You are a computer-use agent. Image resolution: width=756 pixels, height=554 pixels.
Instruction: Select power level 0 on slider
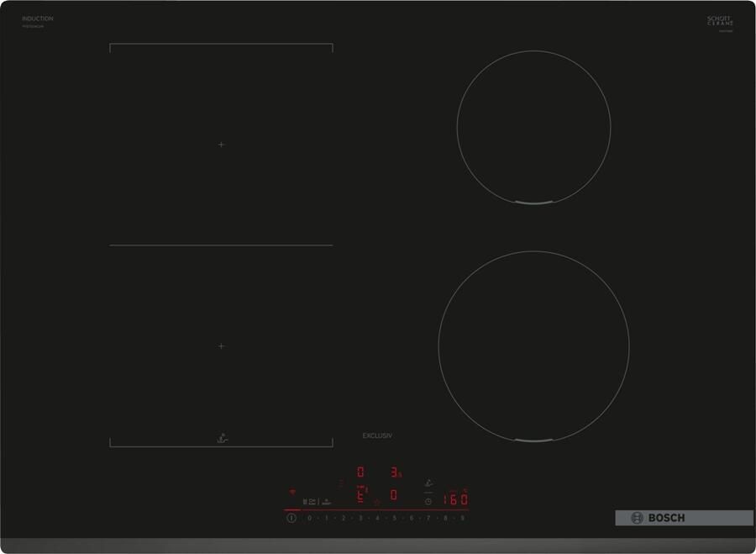pos(309,518)
